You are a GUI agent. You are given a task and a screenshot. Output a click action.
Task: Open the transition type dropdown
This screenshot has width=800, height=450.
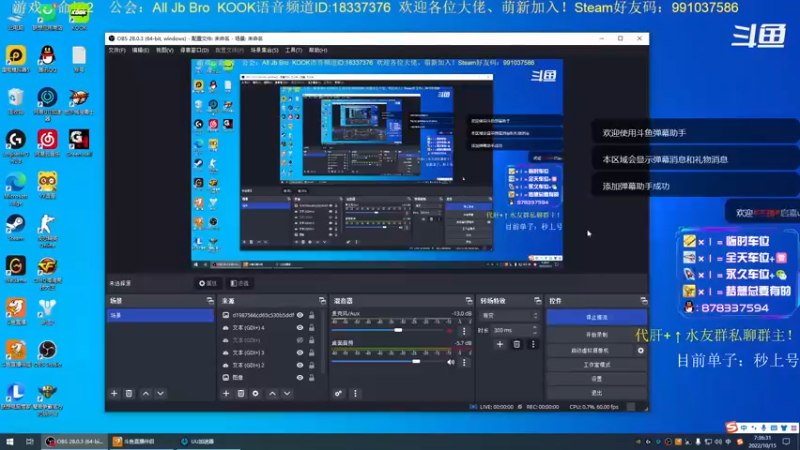[x=509, y=315]
